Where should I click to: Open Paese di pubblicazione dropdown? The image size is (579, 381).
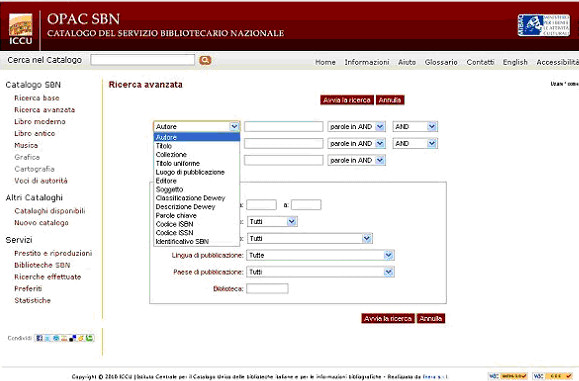320,272
